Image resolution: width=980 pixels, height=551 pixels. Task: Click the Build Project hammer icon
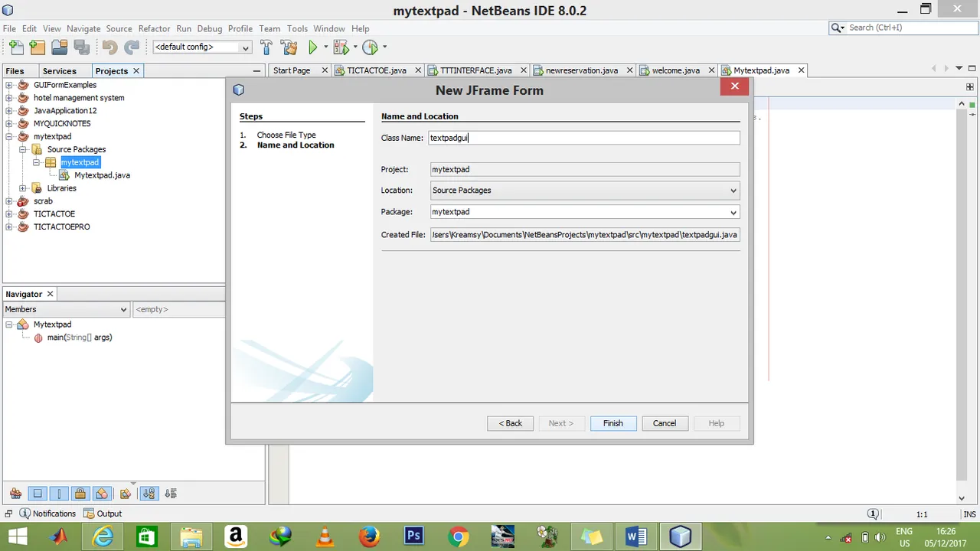[x=266, y=47]
